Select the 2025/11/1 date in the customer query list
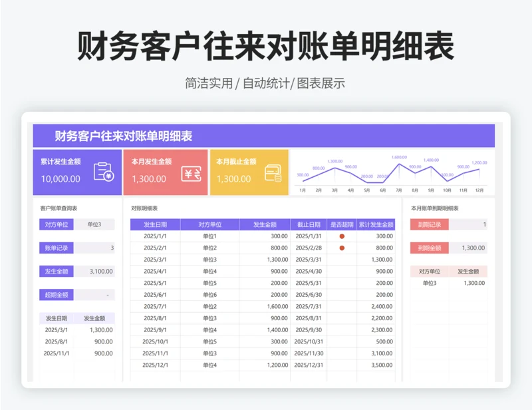 pyautogui.click(x=57, y=353)
